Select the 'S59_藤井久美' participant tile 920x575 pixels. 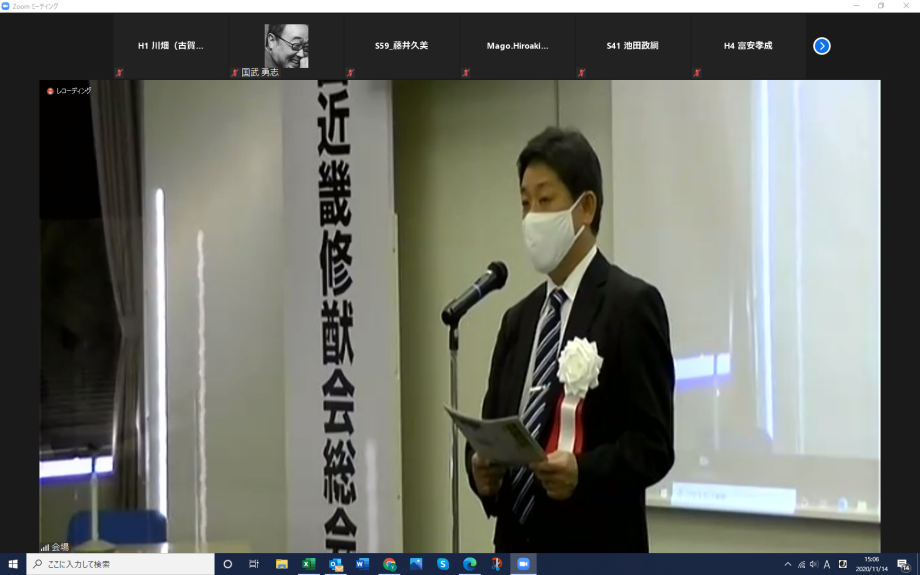click(401, 46)
